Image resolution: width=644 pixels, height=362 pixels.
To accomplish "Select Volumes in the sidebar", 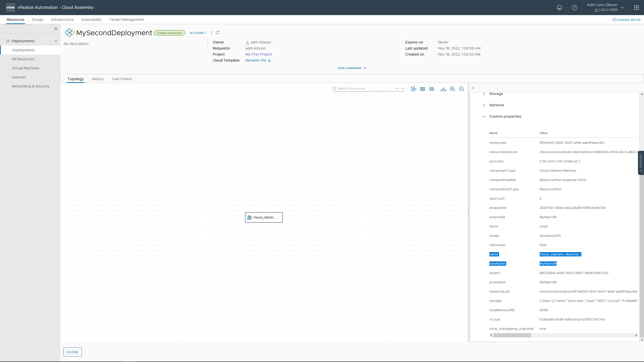I will pyautogui.click(x=19, y=77).
